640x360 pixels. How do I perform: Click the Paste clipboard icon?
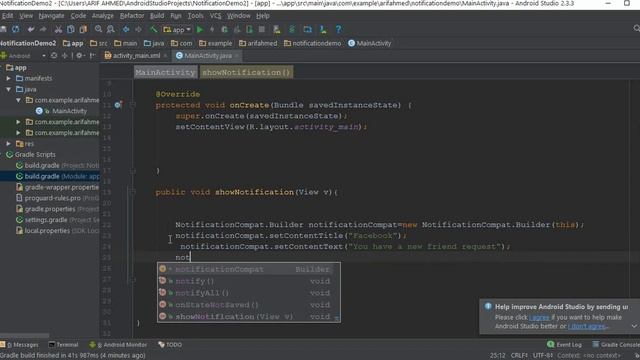83,29
